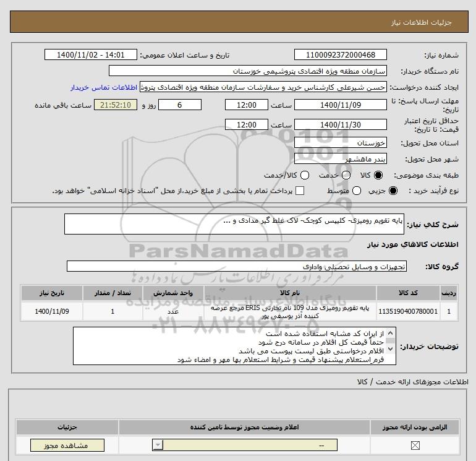Click buyer note line از ایران کد مشابه

click(325, 334)
